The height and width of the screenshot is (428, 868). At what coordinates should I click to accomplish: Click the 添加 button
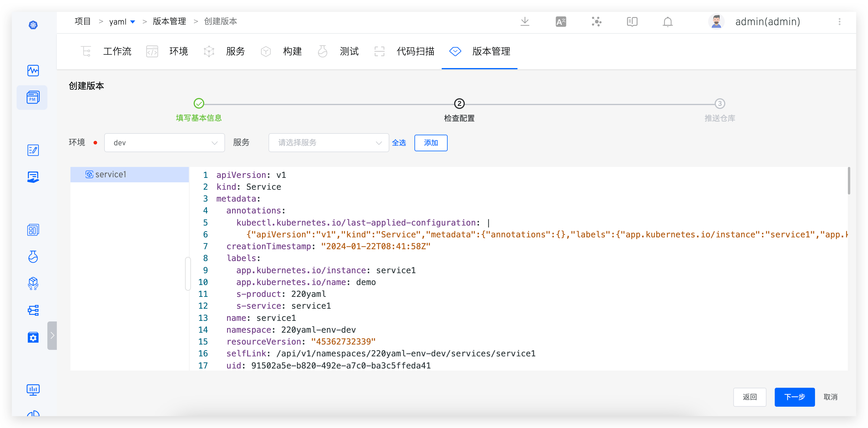[x=431, y=143]
